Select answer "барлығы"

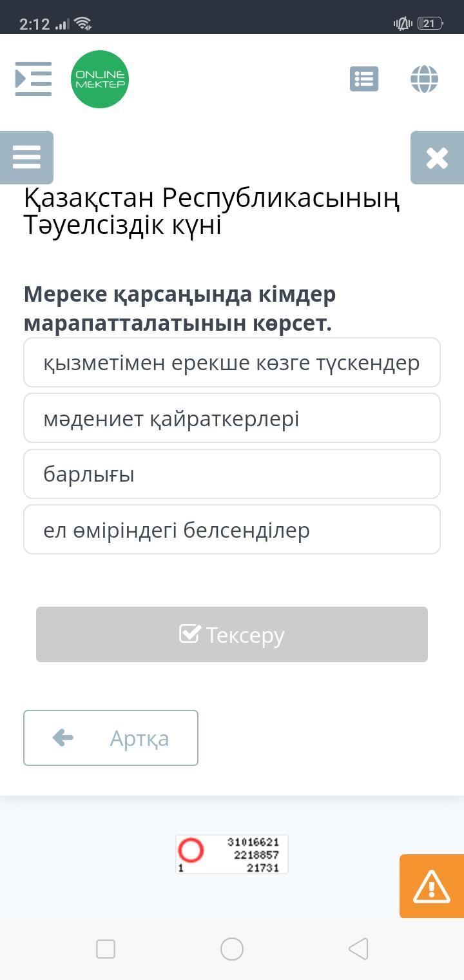232,475
